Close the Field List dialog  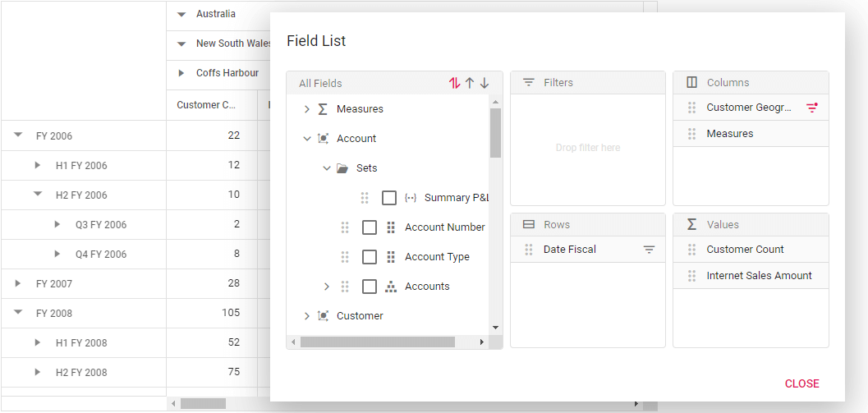[x=801, y=383]
